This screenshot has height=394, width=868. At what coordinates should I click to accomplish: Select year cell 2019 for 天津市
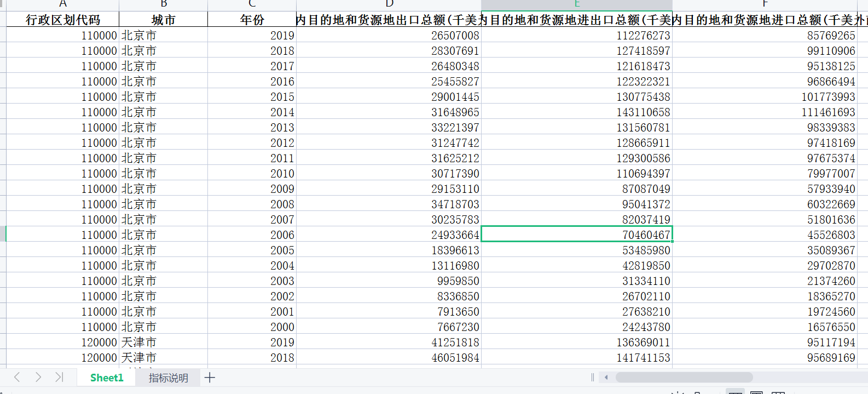coord(252,342)
